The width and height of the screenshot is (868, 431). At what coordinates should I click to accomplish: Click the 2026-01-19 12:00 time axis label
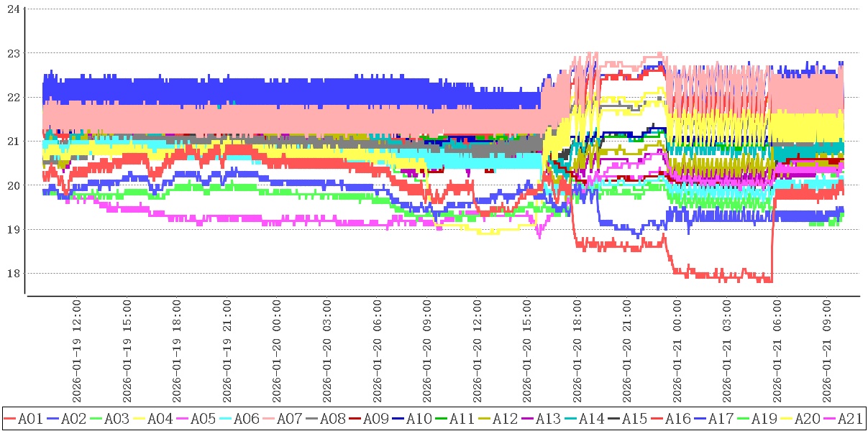click(x=76, y=352)
